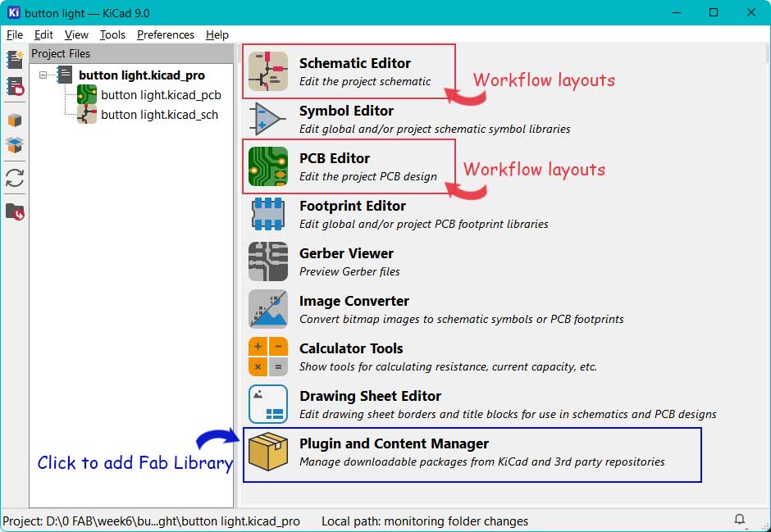This screenshot has width=771, height=532.
Task: Refresh the project tree with circular arrows
Action: [15, 178]
